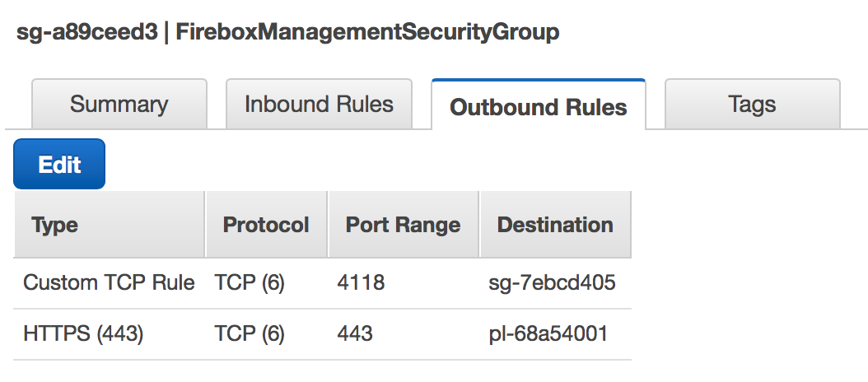Select the HTTPS (443) type cell
The image size is (868, 382).
pyautogui.click(x=83, y=334)
